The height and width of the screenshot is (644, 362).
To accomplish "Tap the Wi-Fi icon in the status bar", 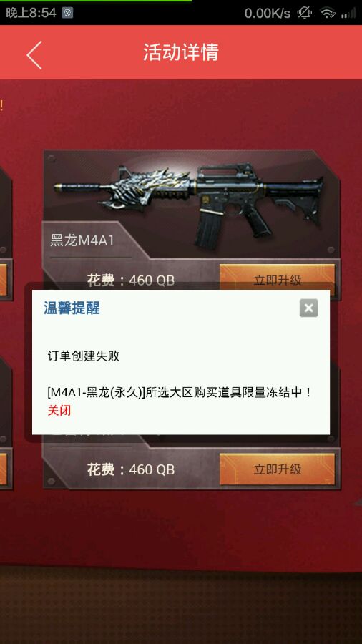I will pyautogui.click(x=327, y=13).
